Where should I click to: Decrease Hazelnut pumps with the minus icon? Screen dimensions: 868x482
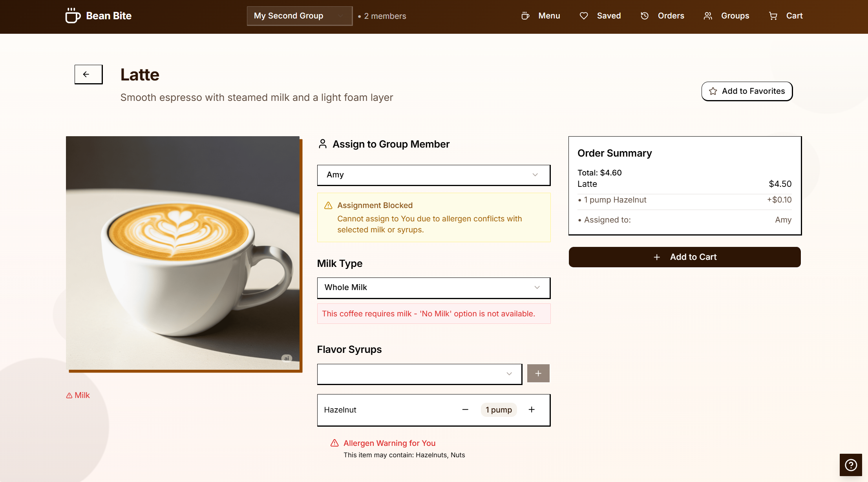(465, 410)
